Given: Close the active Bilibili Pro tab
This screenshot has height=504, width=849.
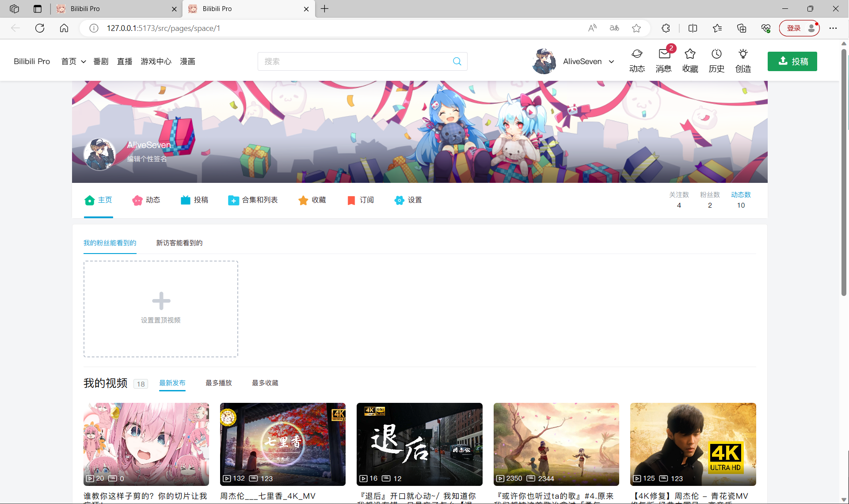Looking at the screenshot, I should (306, 9).
